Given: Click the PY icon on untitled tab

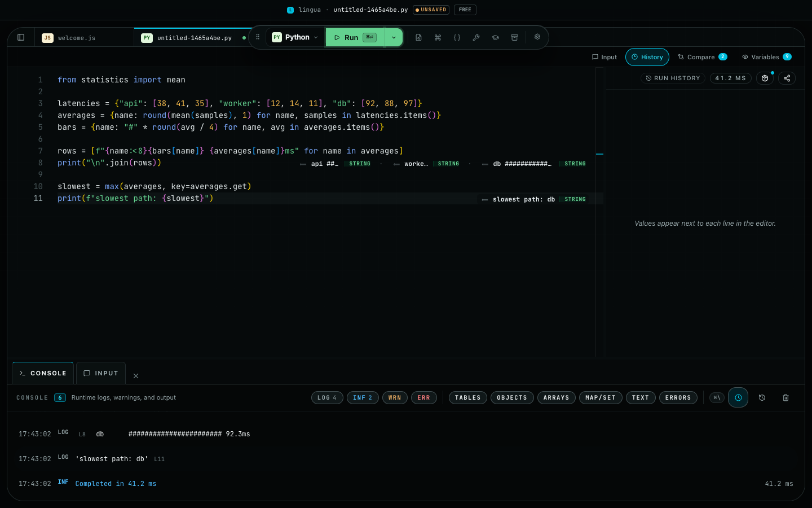Looking at the screenshot, I should pyautogui.click(x=147, y=38).
